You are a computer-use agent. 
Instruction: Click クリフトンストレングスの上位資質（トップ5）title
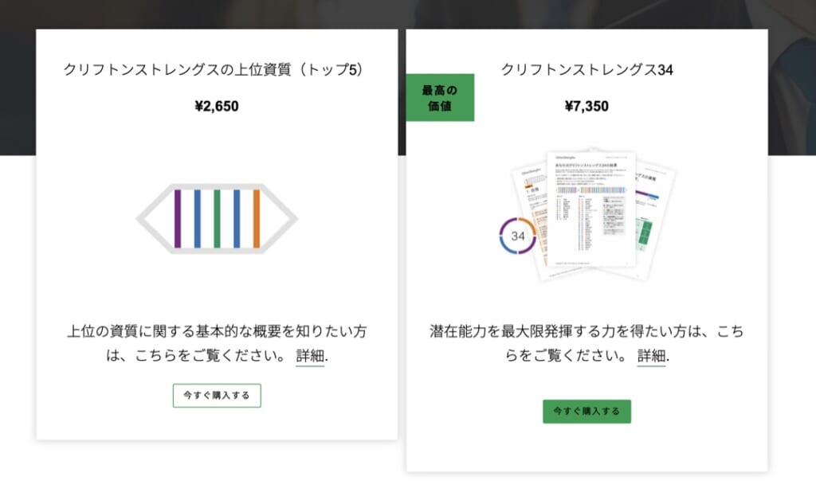214,70
